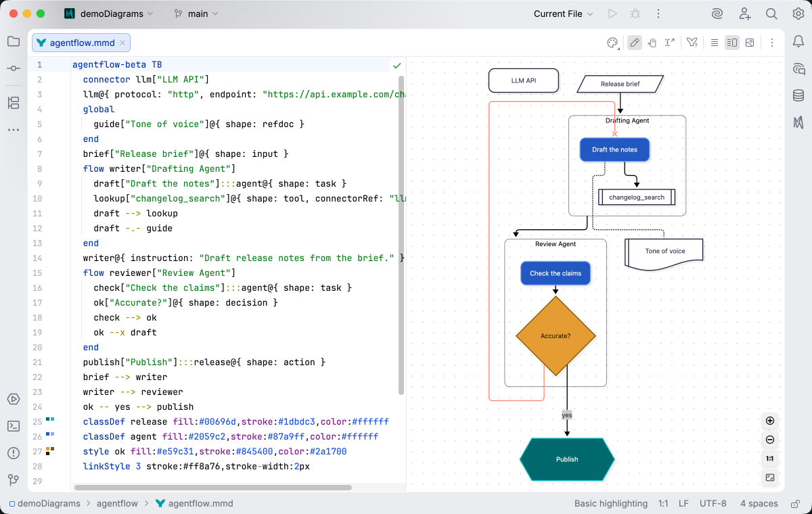This screenshot has height=514, width=812.
Task: Open the LF line separator selector
Action: 683,503
